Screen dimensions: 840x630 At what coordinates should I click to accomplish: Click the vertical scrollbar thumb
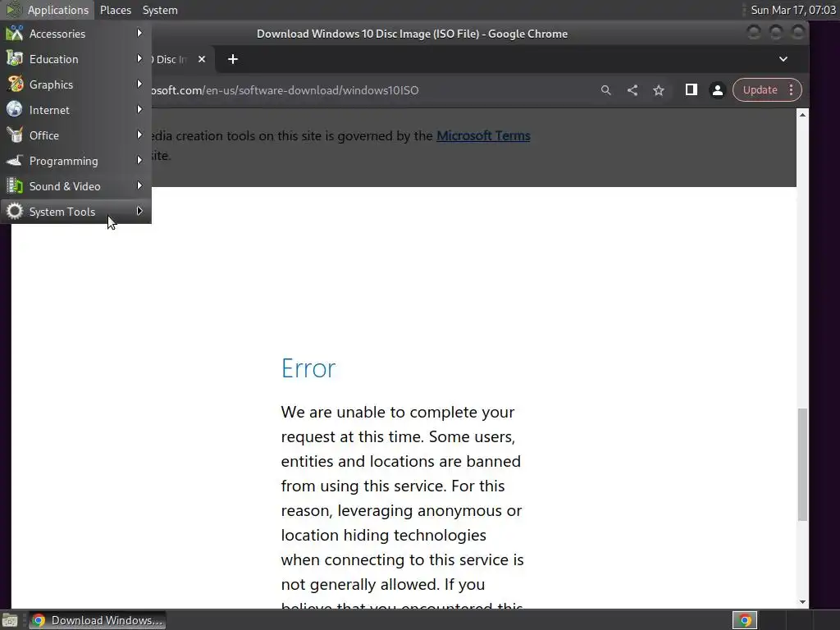(802, 464)
